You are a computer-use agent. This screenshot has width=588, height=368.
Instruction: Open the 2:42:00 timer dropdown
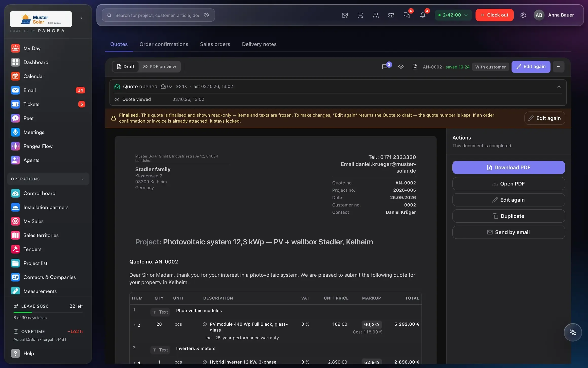pos(453,15)
